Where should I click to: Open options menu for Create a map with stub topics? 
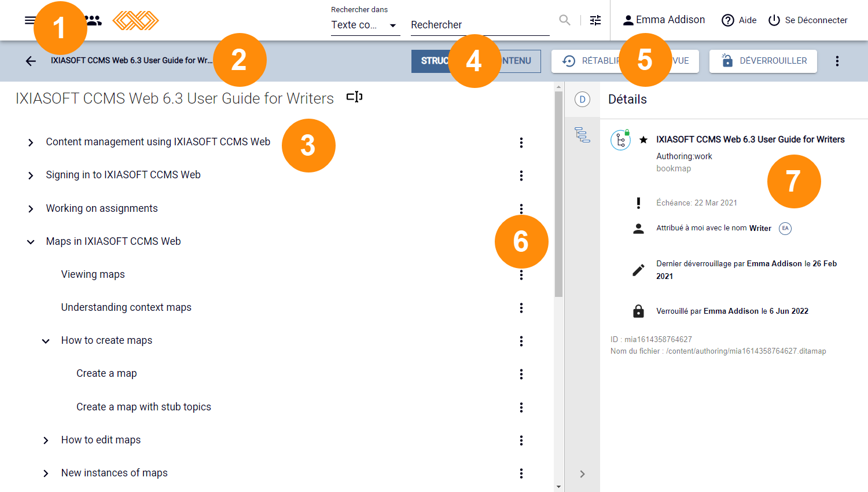point(521,407)
